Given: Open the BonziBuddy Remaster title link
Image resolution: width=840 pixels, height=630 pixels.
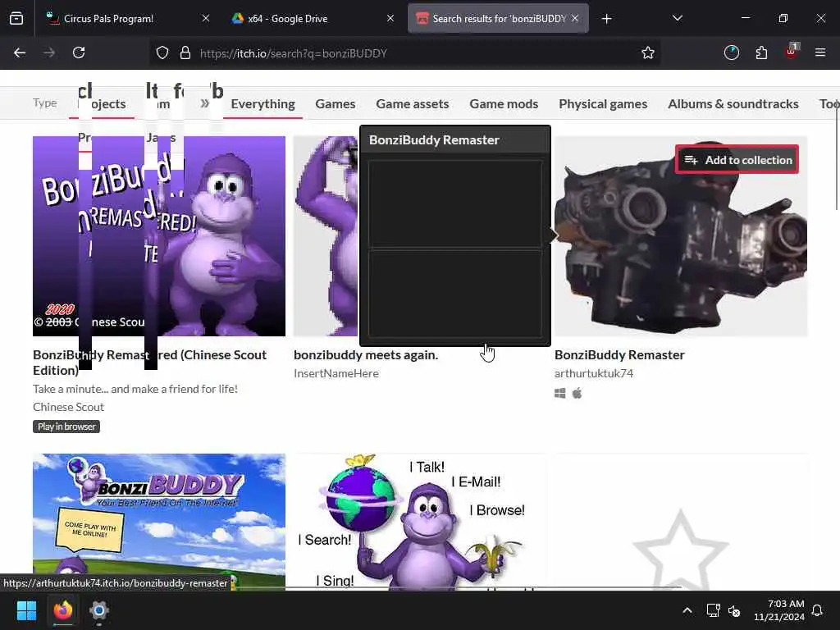Looking at the screenshot, I should coord(619,354).
